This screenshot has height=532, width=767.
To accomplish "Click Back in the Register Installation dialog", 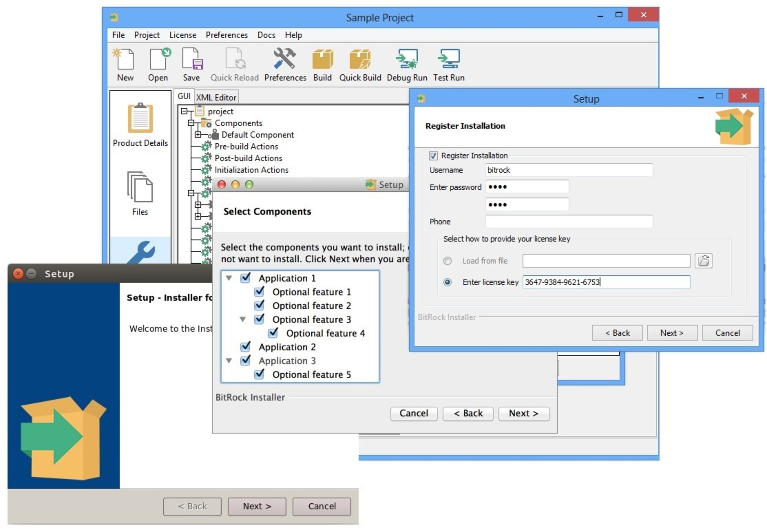I will 617,333.
